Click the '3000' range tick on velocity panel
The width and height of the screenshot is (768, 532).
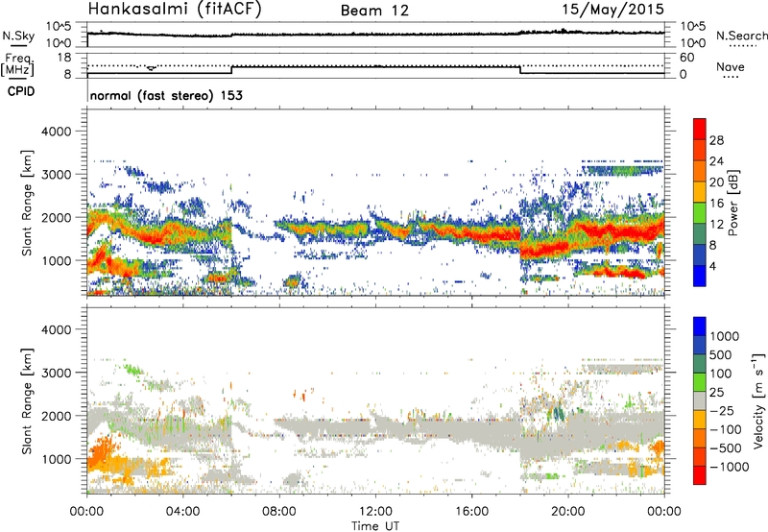(56, 373)
